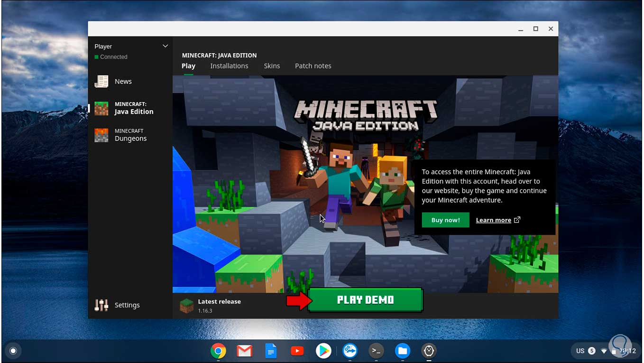This screenshot has width=644, height=363.
Task: Switch to the Skins tab
Action: click(272, 66)
